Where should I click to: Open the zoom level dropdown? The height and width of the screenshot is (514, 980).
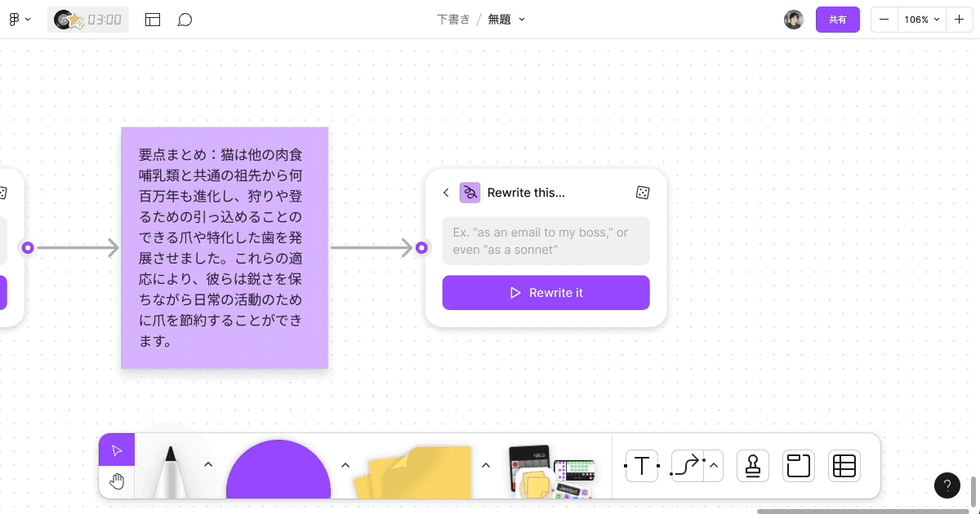[x=921, y=19]
